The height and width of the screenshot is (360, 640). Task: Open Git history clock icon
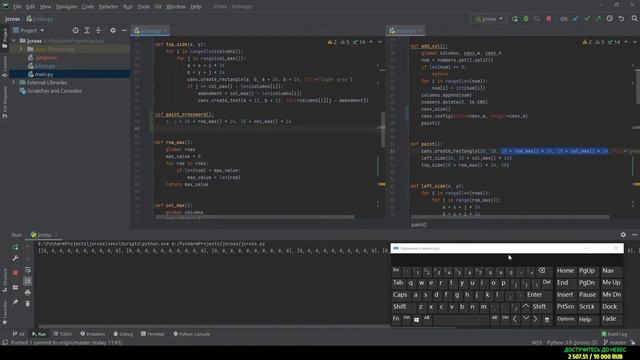(609, 19)
